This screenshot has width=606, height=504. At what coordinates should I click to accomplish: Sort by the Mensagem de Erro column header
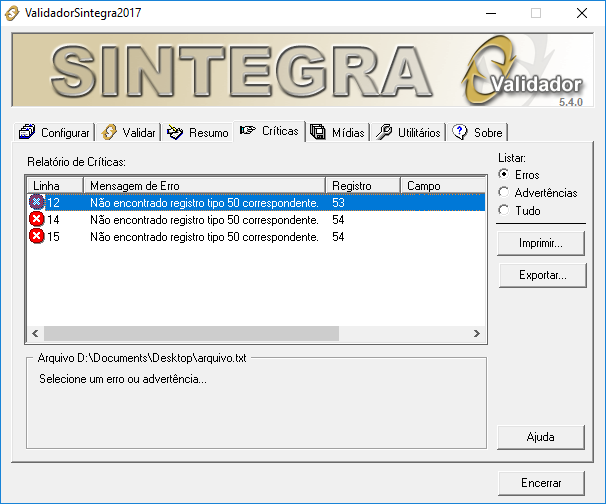[205, 186]
